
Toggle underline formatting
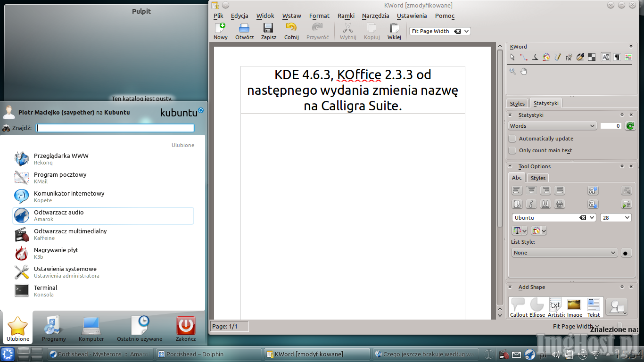(545, 205)
